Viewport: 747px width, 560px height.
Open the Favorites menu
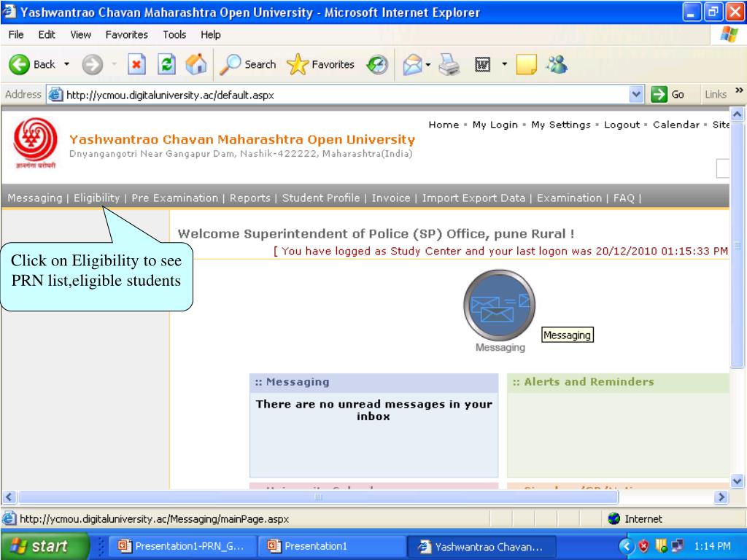[127, 35]
